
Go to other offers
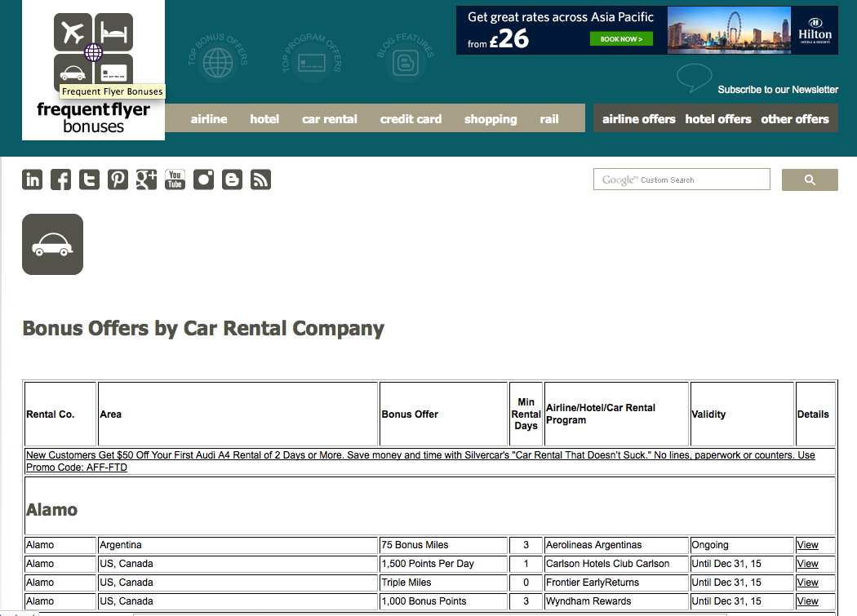pos(795,118)
